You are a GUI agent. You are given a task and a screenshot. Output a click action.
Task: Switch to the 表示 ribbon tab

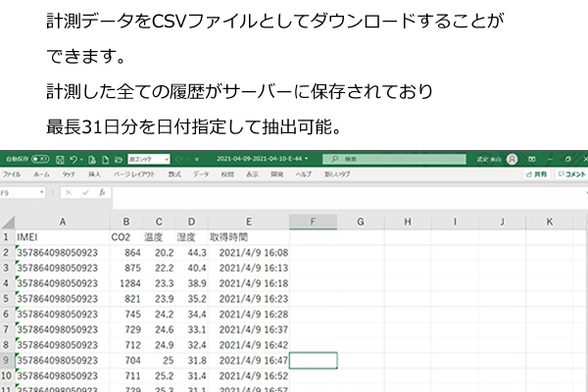tap(252, 174)
